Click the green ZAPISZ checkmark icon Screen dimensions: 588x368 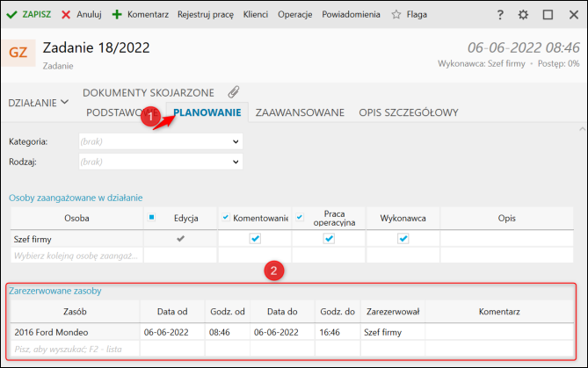coord(12,15)
